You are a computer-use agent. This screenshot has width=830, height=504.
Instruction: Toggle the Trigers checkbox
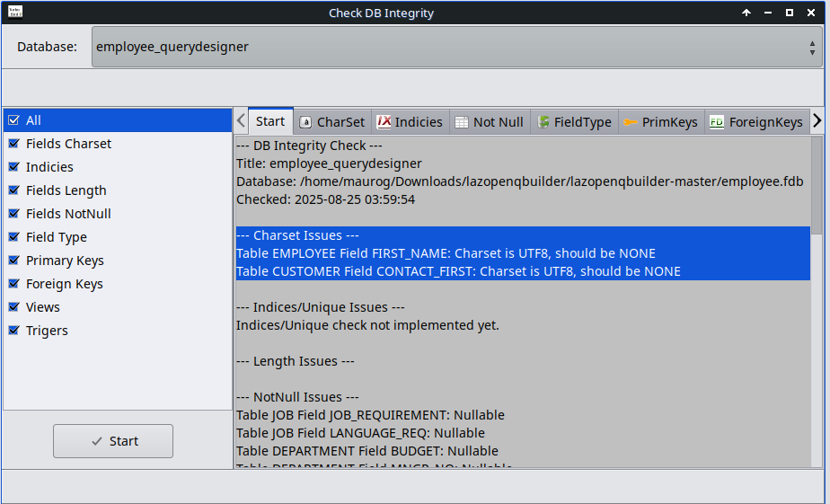14,331
